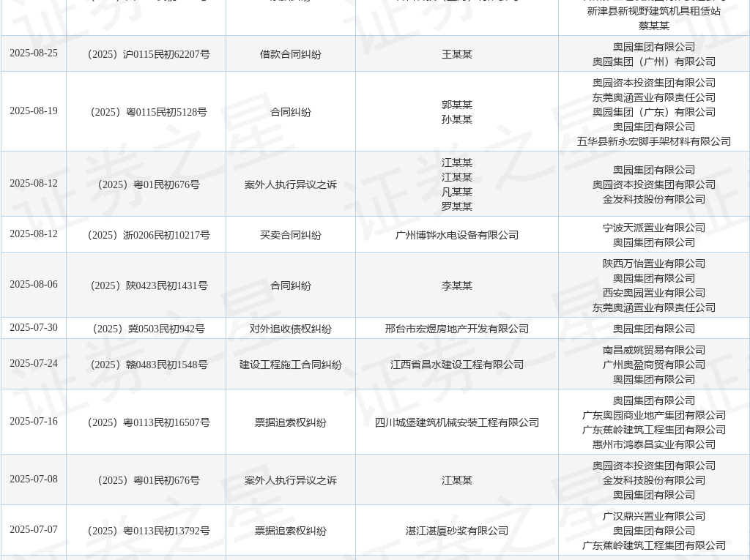Click 南昌威姚贸易有限公司
Viewport: 750px width, 560px height.
coord(654,351)
